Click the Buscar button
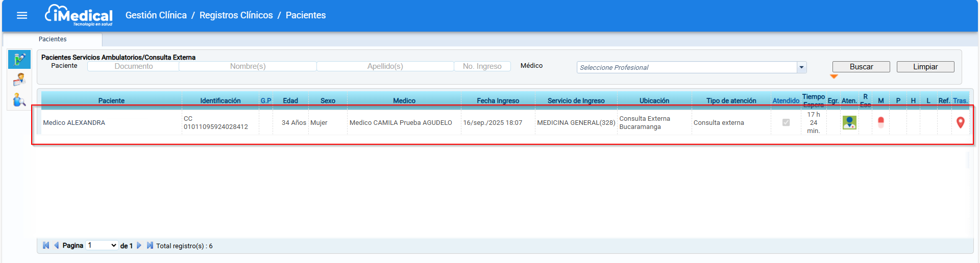980x263 pixels. tap(861, 67)
